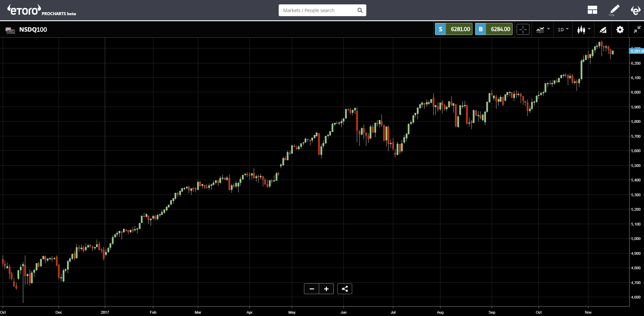Click the Jun label on time axis
This screenshot has width=644, height=316.
pyautogui.click(x=343, y=312)
